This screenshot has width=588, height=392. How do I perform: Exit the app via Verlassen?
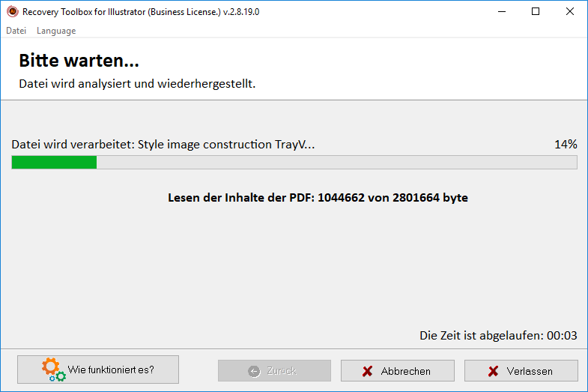click(521, 371)
